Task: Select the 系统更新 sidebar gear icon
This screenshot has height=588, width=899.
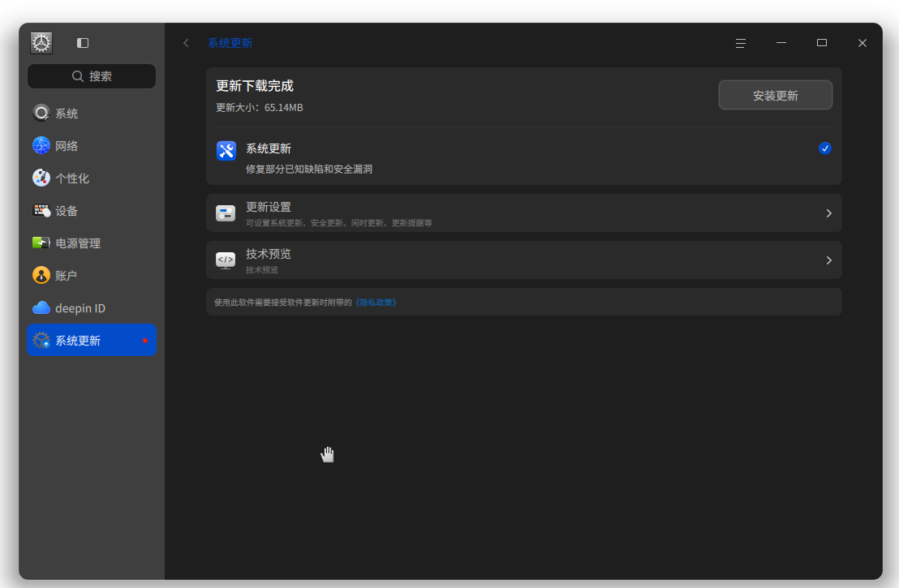Action: [41, 341]
